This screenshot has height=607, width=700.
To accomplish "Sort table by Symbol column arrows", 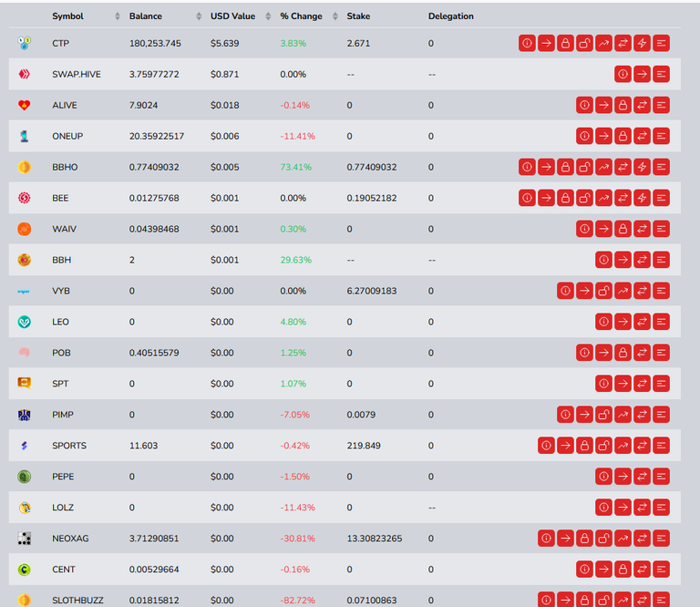I will (118, 16).
